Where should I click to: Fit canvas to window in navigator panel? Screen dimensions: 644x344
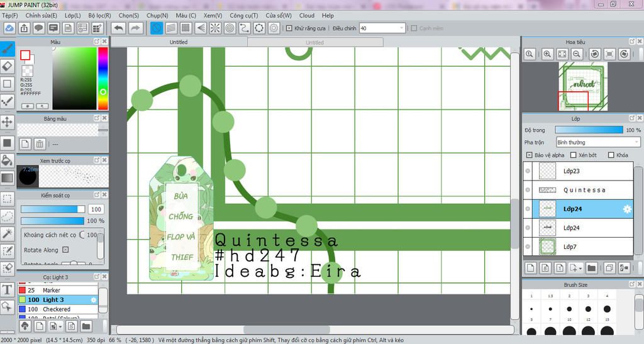(x=562, y=54)
